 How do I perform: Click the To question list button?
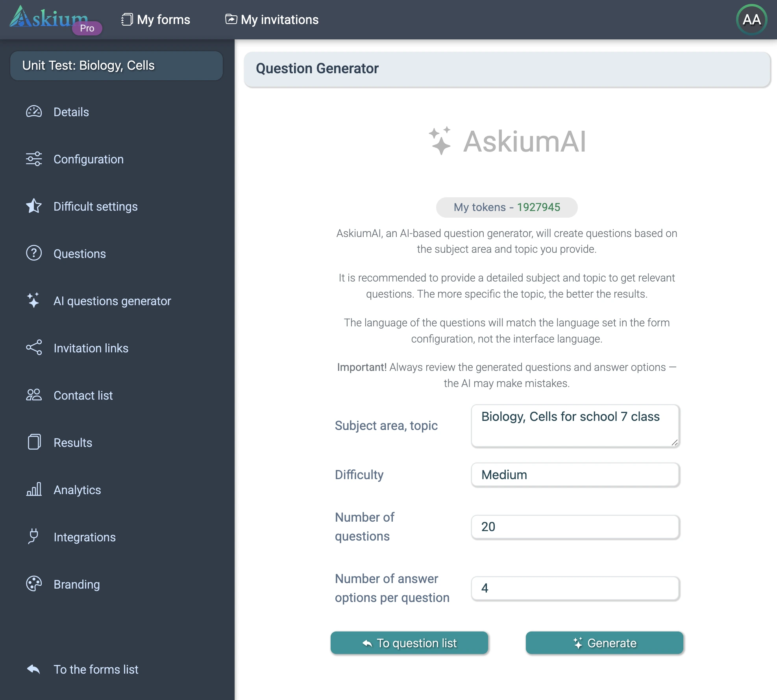tap(409, 643)
